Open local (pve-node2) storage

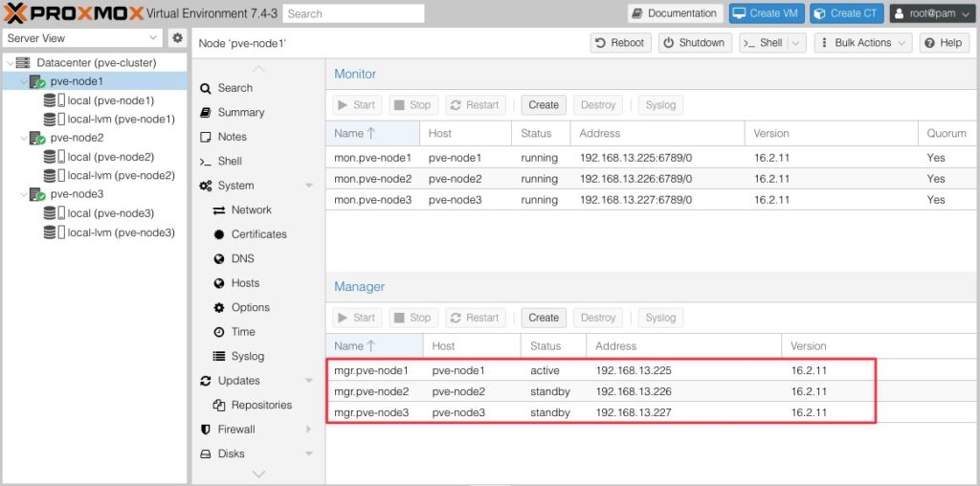point(110,156)
